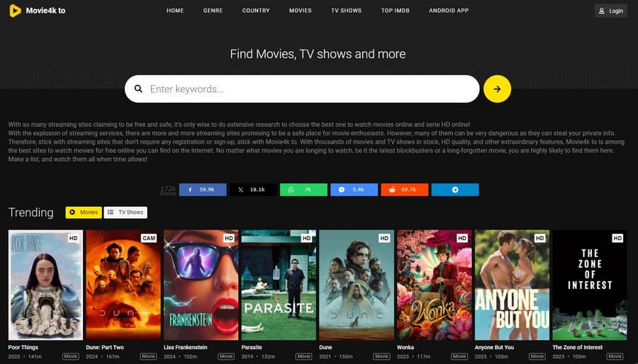Go to TV SHOWS section

[346, 11]
